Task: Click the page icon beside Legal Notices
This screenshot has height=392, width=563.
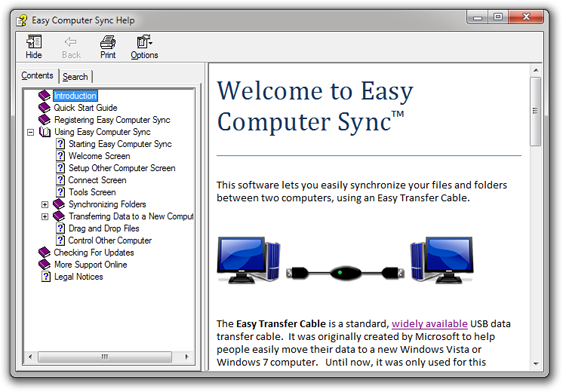Action: coord(46,277)
